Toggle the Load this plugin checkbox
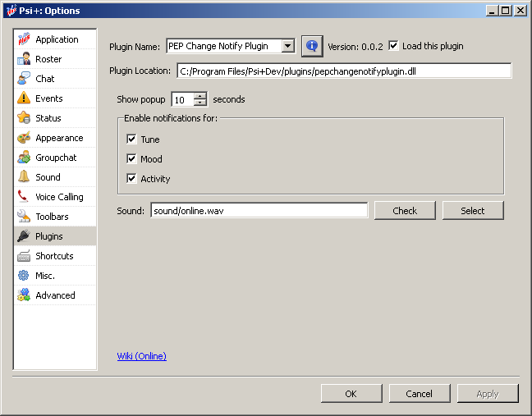 point(393,46)
